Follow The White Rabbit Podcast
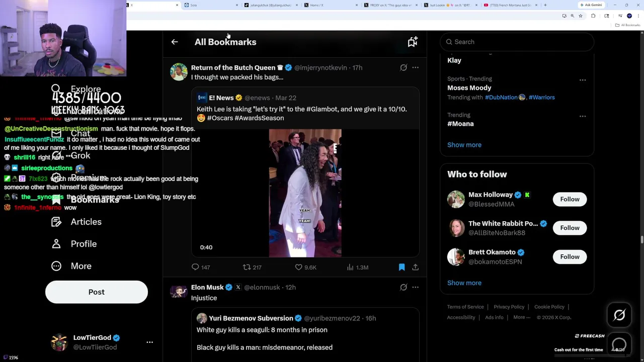The width and height of the screenshot is (644, 362). click(570, 228)
